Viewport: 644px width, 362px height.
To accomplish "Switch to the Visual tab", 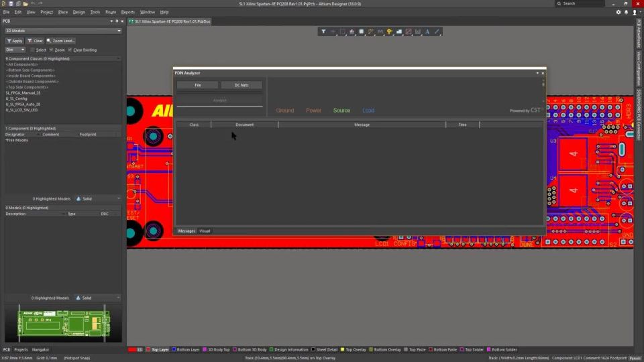I will pyautogui.click(x=205, y=231).
